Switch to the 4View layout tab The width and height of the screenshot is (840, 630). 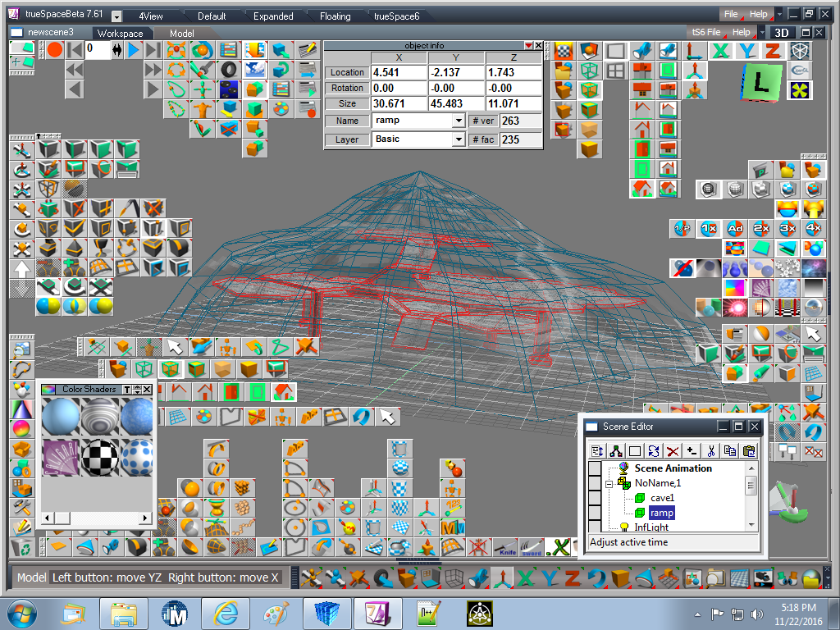pyautogui.click(x=151, y=16)
